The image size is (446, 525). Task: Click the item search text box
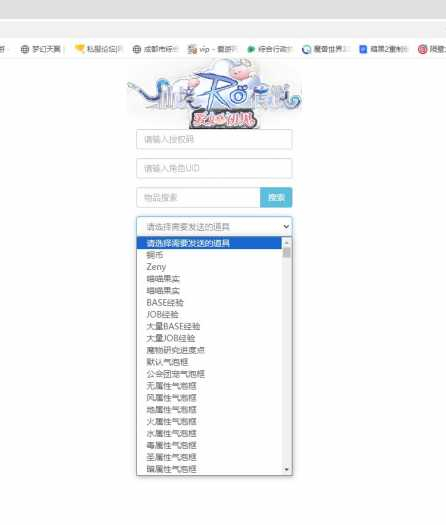(198, 198)
